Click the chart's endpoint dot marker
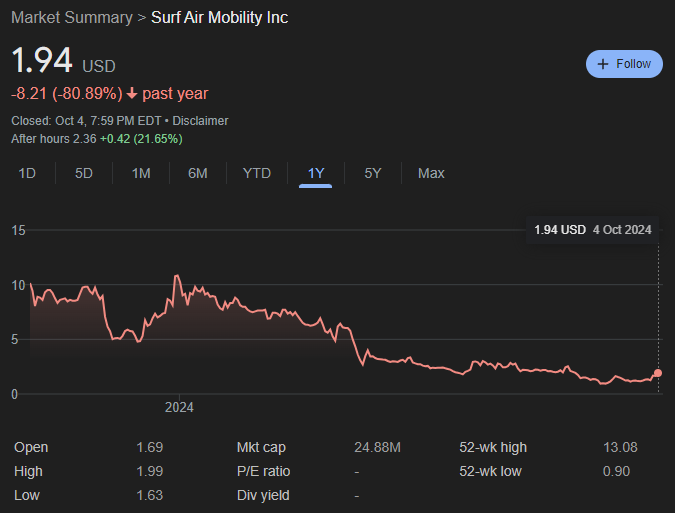 (658, 373)
